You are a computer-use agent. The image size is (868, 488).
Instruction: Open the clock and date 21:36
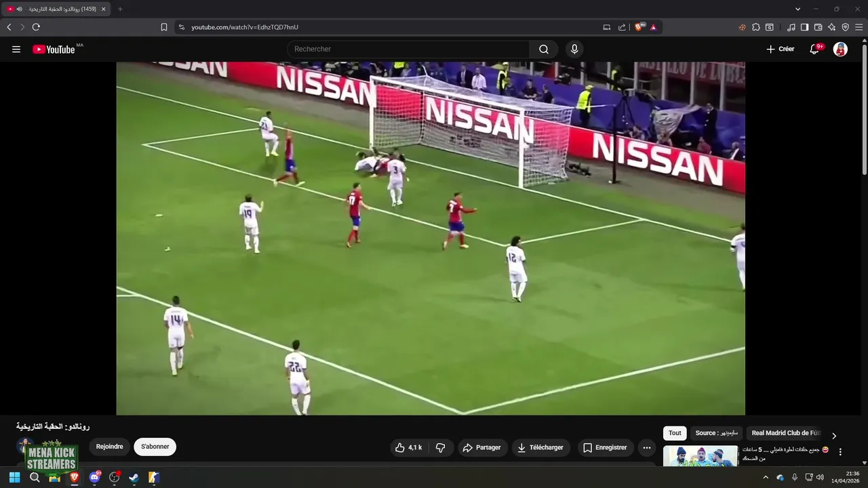coord(846,477)
